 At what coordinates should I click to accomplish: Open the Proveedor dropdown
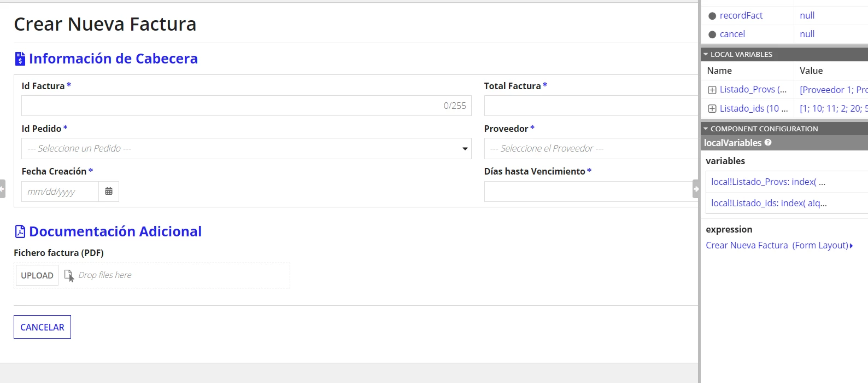click(x=591, y=149)
